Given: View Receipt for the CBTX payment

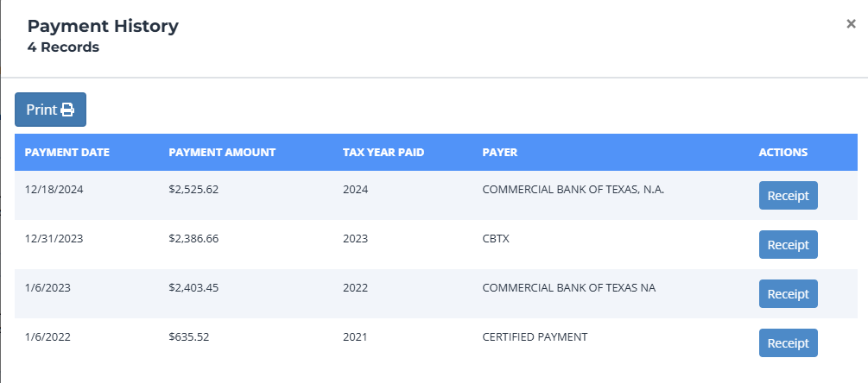Looking at the screenshot, I should [788, 244].
